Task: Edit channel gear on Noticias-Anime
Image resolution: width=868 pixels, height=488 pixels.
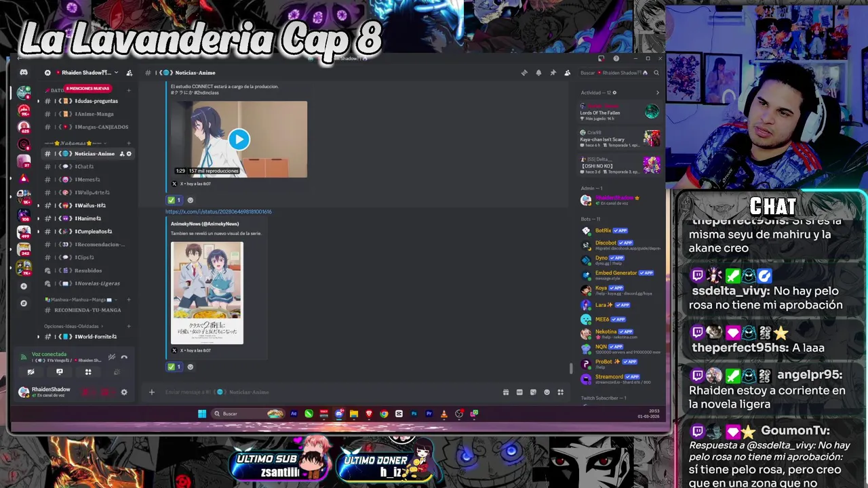Action: coord(129,154)
